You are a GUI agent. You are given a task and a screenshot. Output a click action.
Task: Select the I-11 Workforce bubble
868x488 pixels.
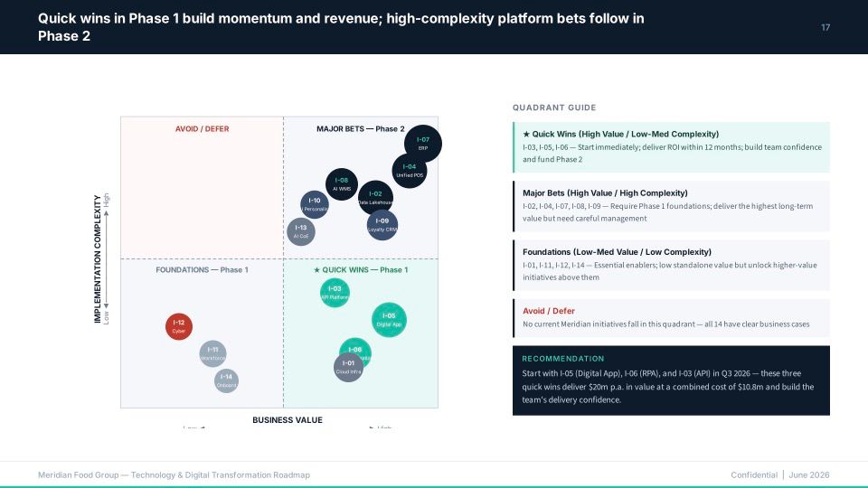click(x=212, y=353)
